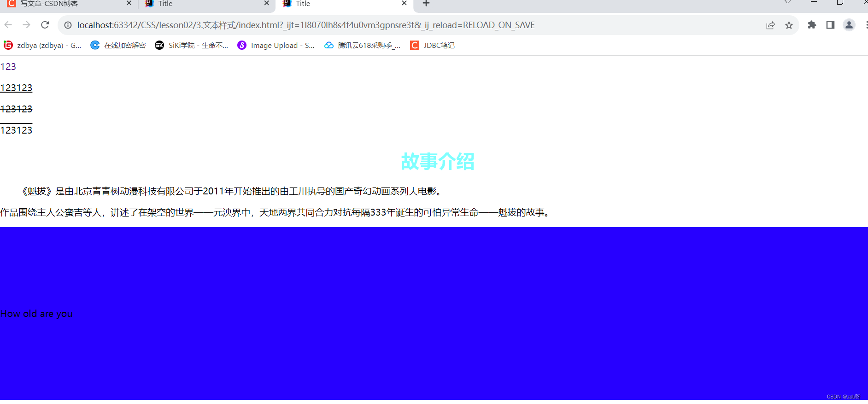Click the paragraph starting with 《魁拔》
The image size is (868, 404).
(x=232, y=191)
